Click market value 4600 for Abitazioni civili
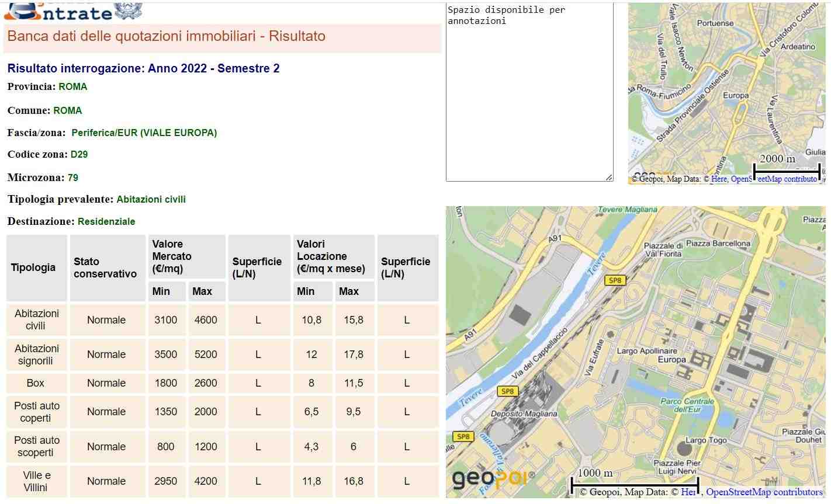 206,320
